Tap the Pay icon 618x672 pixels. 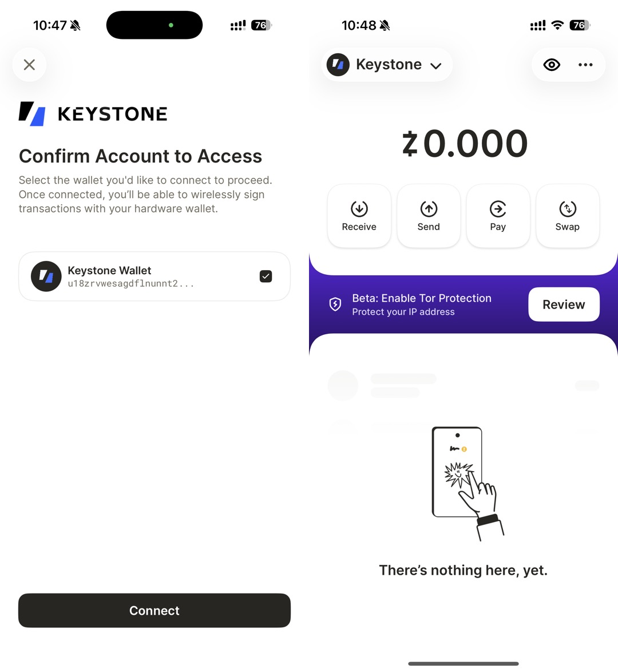498,209
